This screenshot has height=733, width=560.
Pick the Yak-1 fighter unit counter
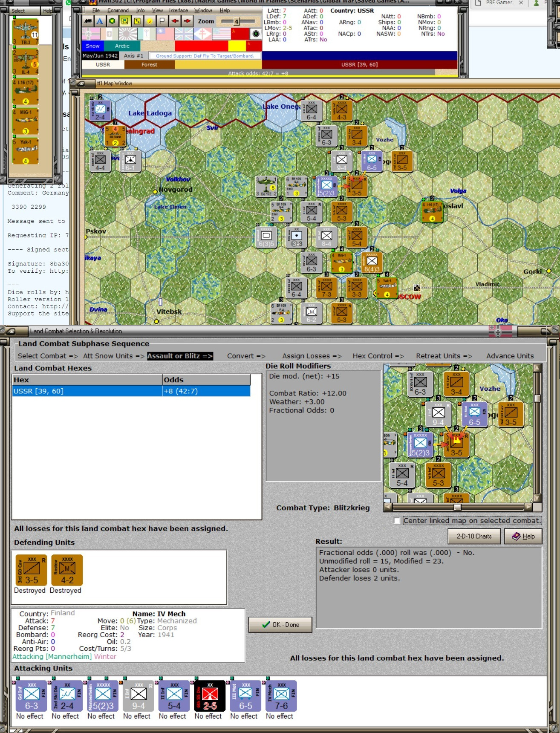(26, 152)
